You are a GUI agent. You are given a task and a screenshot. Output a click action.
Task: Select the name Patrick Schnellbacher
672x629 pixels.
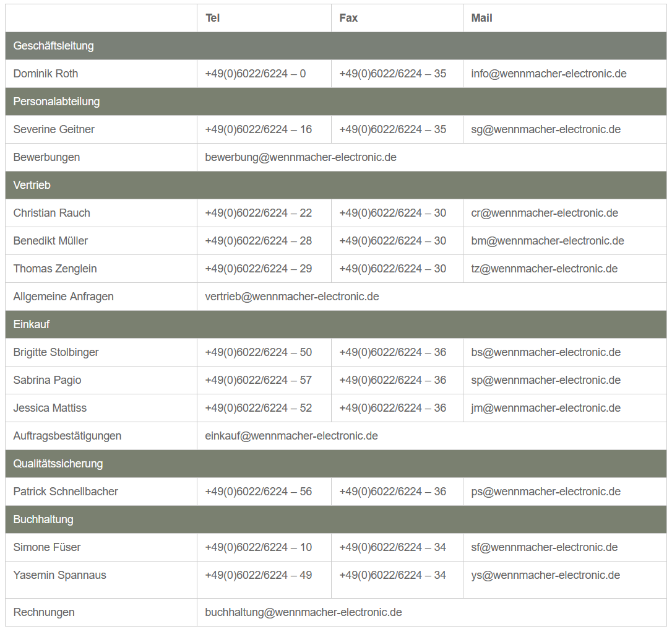tap(66, 492)
